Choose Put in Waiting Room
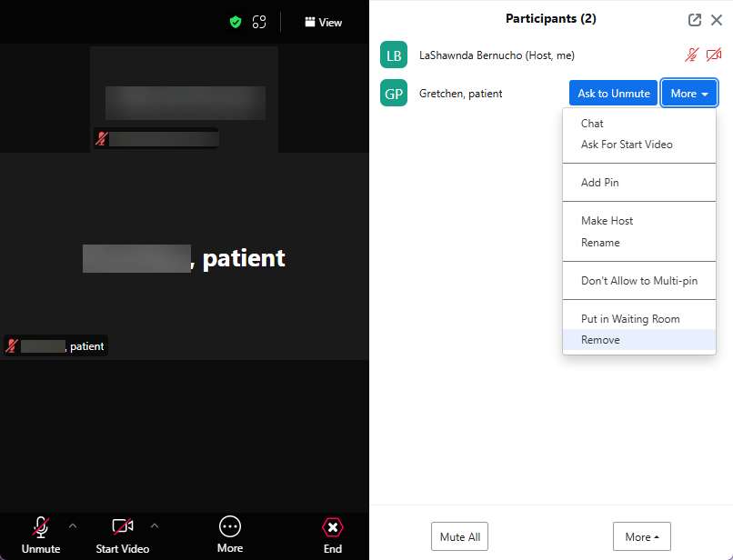 tap(630, 319)
